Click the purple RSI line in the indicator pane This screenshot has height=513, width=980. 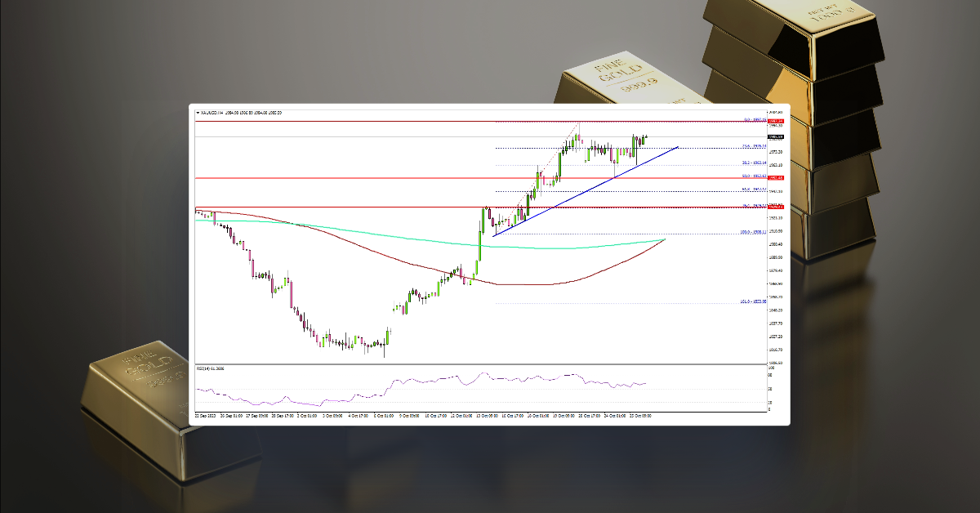coord(490,380)
